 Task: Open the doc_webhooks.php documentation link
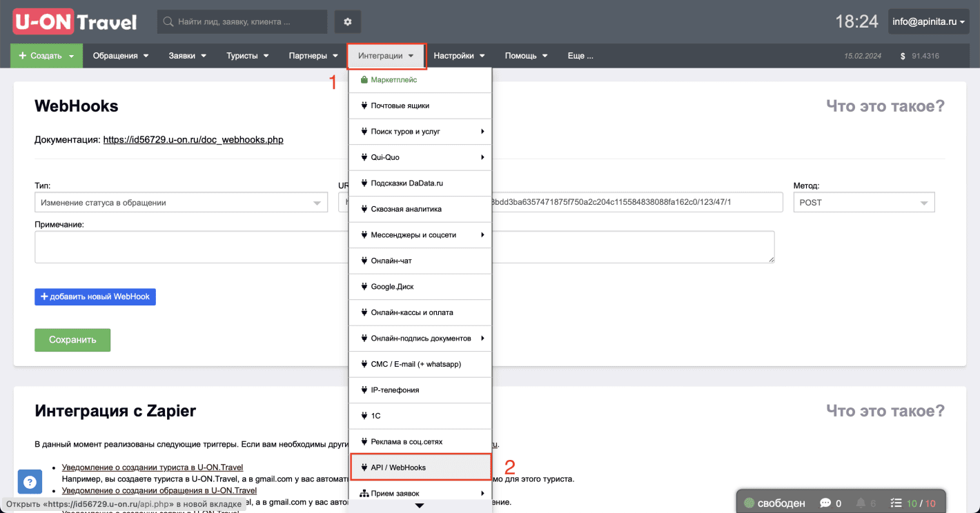[x=193, y=140]
